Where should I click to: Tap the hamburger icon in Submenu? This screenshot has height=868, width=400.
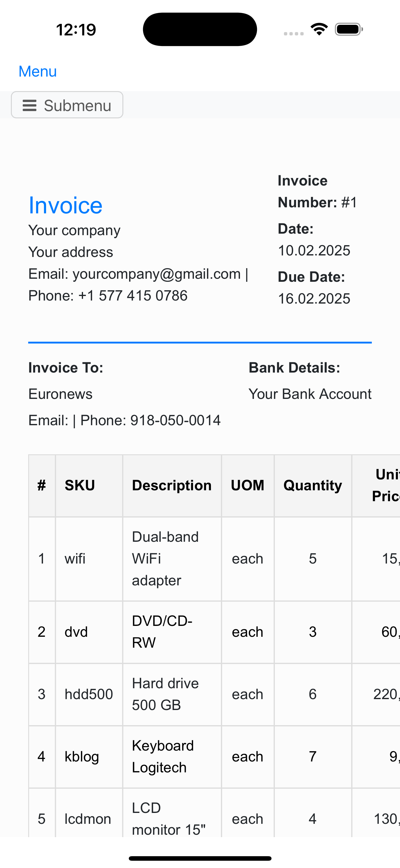pyautogui.click(x=29, y=105)
